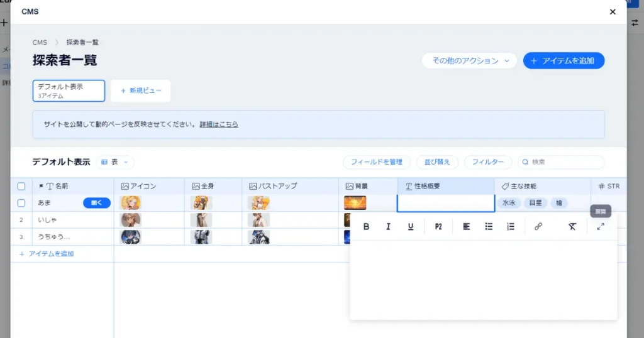
Task: Click フィールドを管理 button
Action: point(376,162)
